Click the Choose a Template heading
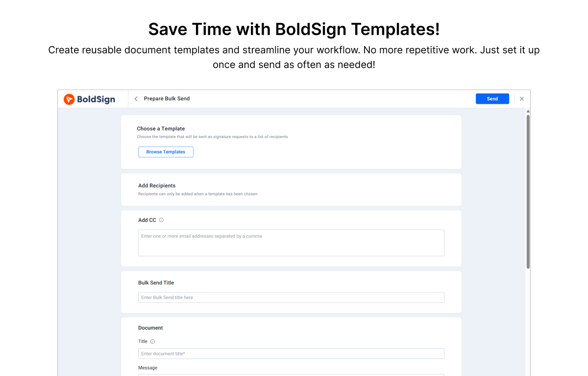The image size is (588, 376). pos(161,129)
